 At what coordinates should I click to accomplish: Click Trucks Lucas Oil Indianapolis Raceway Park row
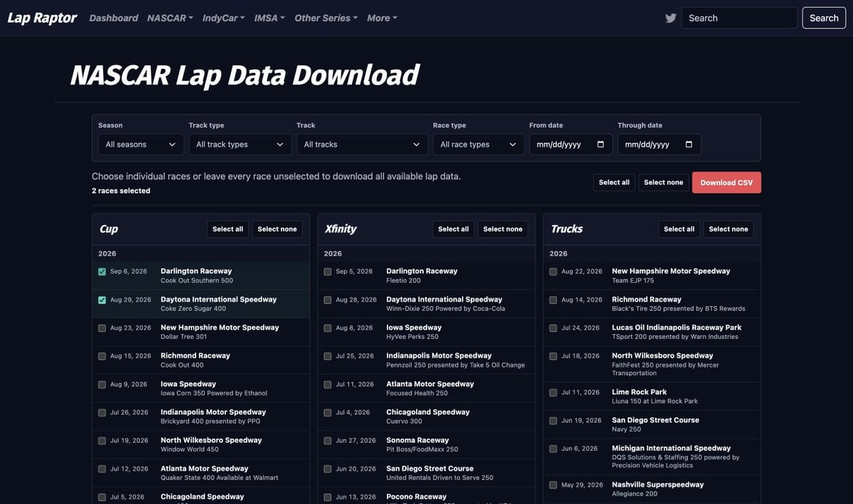point(652,332)
